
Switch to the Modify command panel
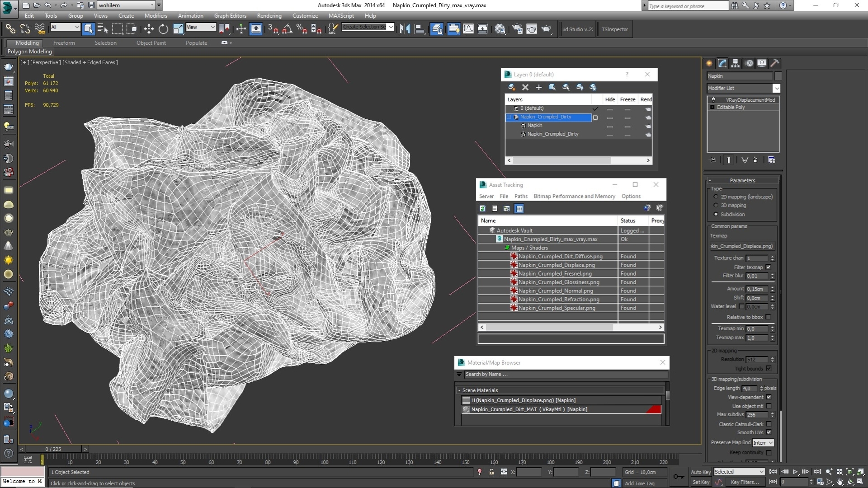[722, 63]
